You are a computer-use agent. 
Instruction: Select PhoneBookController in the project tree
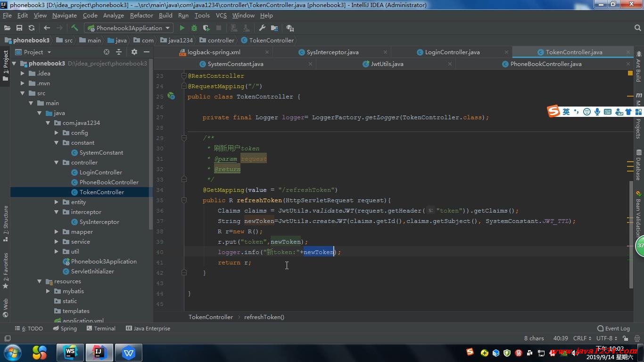click(109, 182)
